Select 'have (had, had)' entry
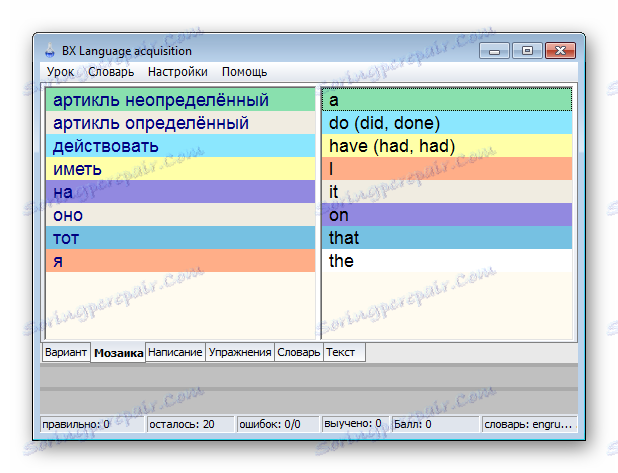This screenshot has height=473, width=618. point(447,145)
